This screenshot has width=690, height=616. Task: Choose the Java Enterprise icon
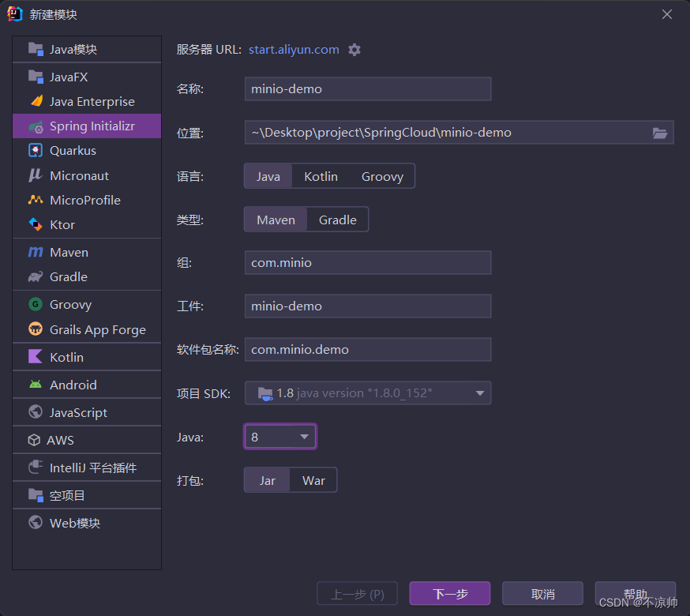(36, 101)
